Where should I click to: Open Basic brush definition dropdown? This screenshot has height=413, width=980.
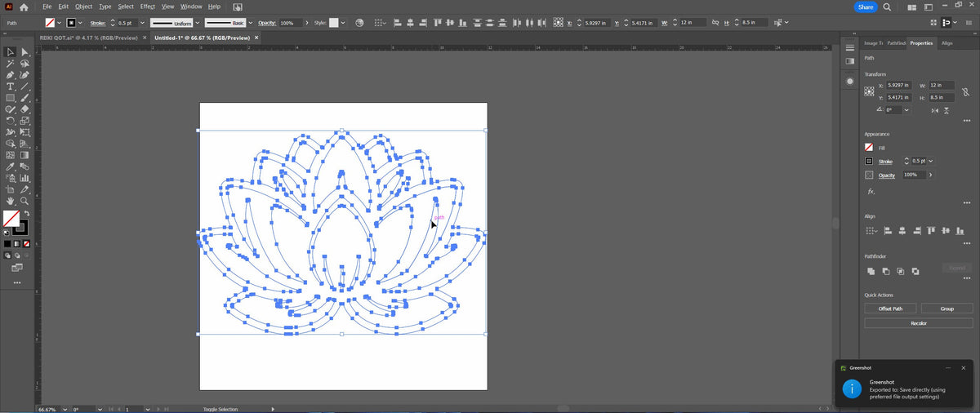249,23
